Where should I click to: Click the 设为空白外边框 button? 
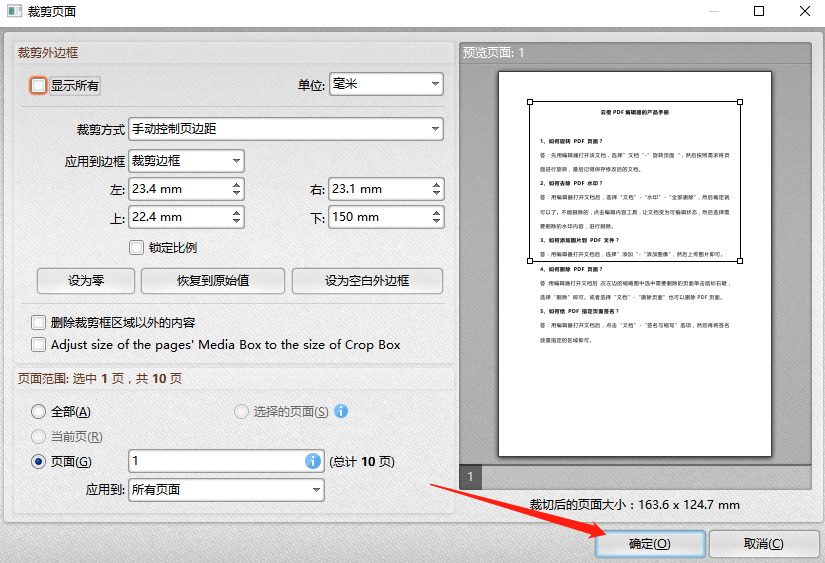pos(367,280)
